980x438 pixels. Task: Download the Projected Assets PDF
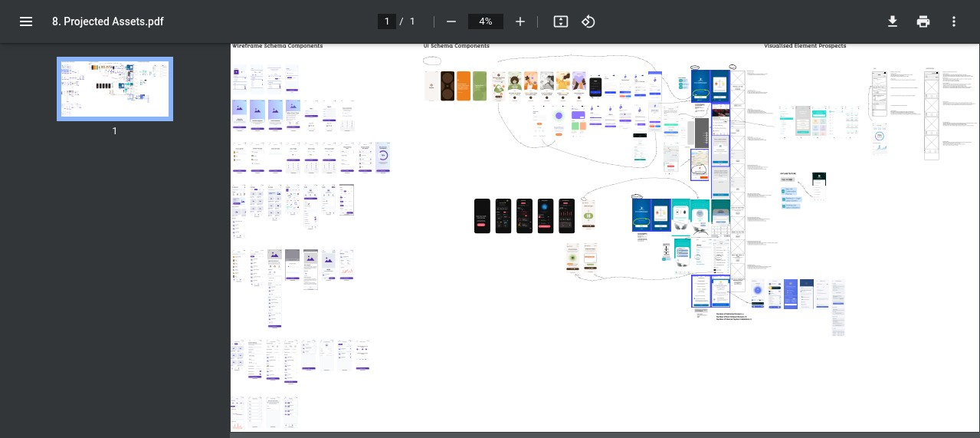point(893,21)
